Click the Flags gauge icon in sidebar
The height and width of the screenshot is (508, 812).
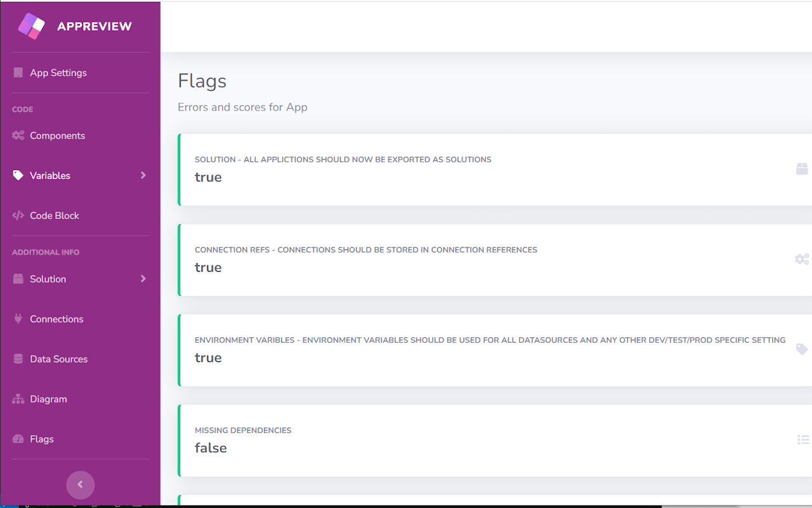(x=18, y=439)
